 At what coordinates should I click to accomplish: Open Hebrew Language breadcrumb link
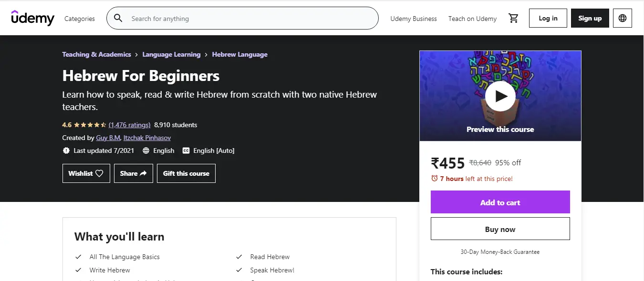point(239,54)
